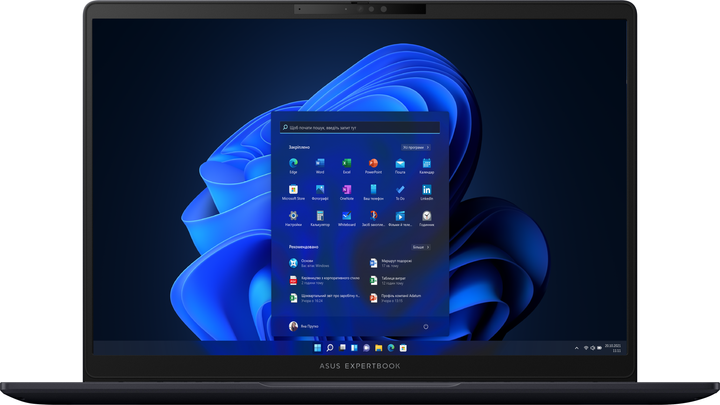Open the To Do app
720x405 pixels.
tap(400, 190)
